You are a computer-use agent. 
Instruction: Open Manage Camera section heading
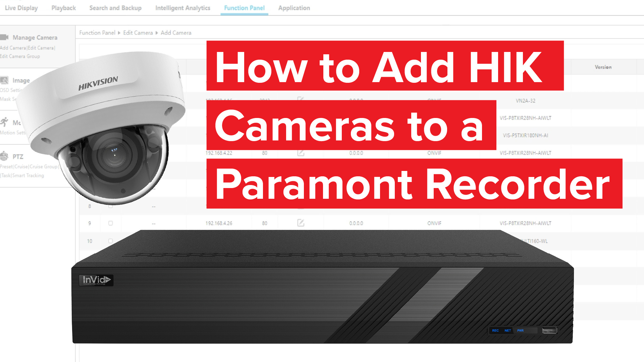pyautogui.click(x=35, y=38)
